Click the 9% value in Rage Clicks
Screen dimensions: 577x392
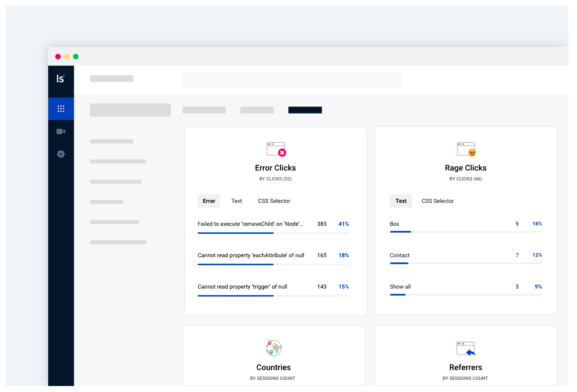coord(538,287)
